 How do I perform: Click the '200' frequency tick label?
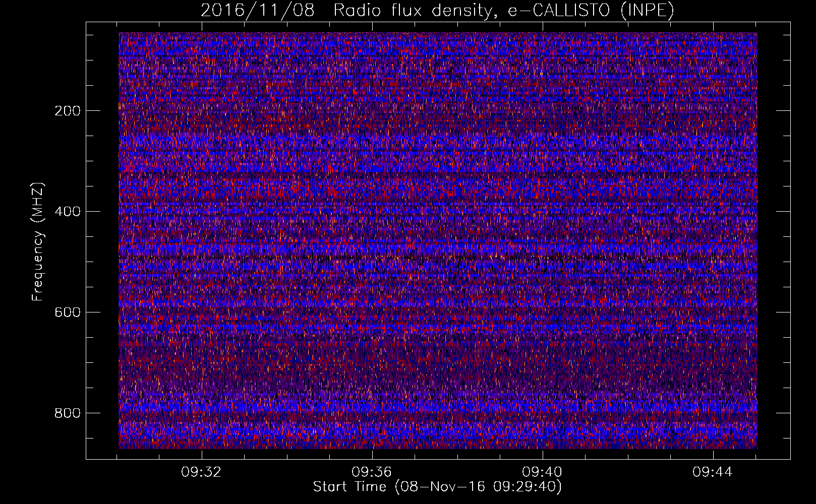68,111
